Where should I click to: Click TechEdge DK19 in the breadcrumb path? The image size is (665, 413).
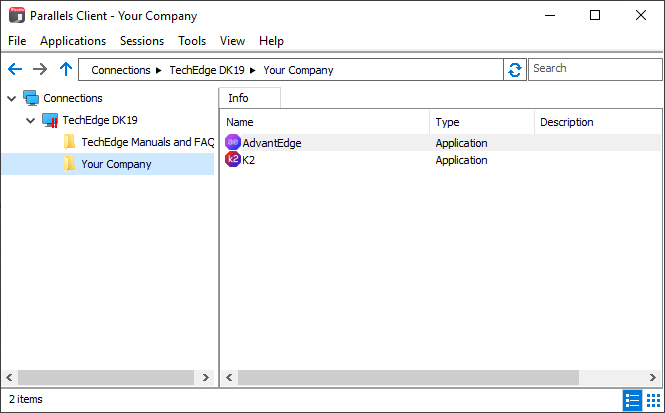(x=207, y=70)
